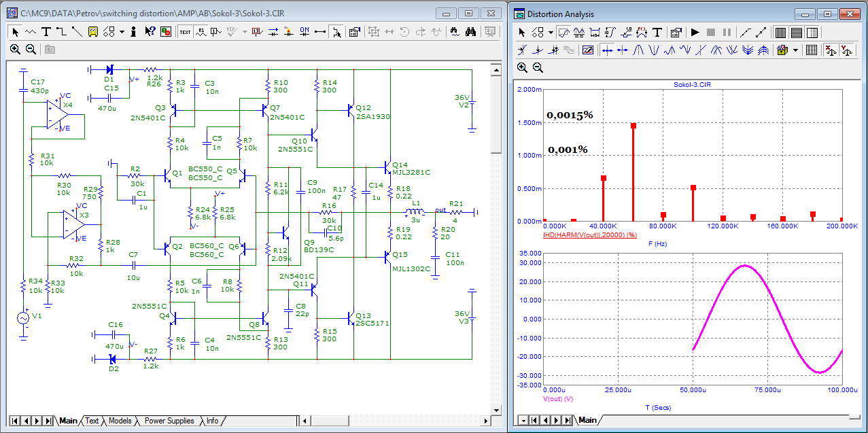Image resolution: width=868 pixels, height=433 pixels.
Task: Toggle vertical grid lines in plot
Action: (780, 32)
